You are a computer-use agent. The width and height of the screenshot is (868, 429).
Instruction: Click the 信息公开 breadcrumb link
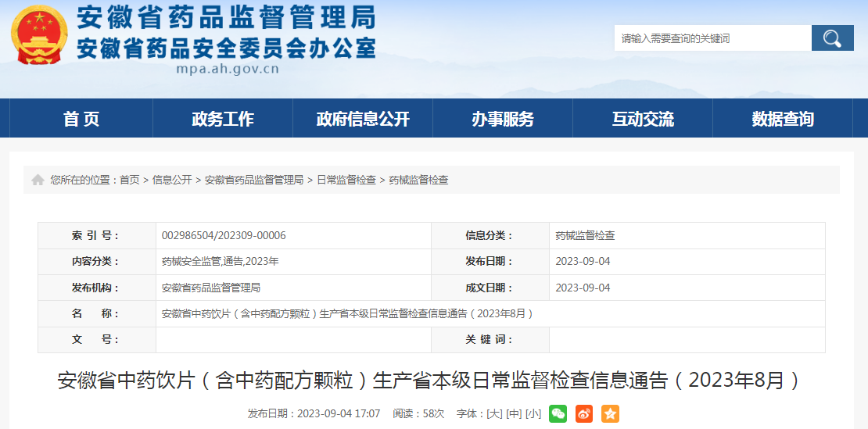172,180
